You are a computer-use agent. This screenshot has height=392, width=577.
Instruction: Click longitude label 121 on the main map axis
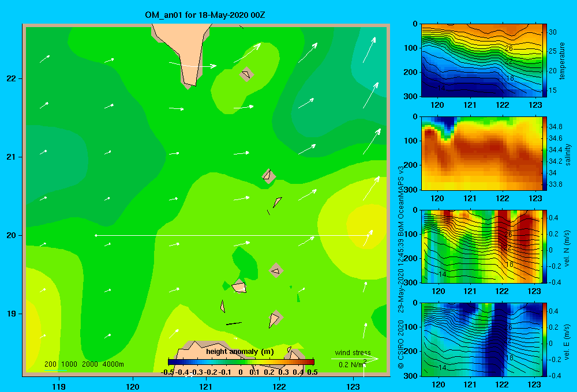[x=206, y=386]
